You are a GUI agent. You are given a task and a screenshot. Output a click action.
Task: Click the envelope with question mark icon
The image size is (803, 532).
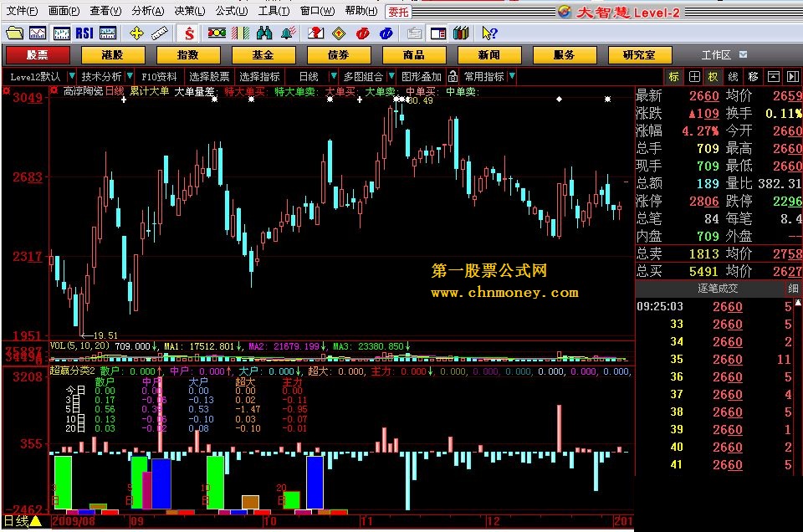(x=315, y=33)
